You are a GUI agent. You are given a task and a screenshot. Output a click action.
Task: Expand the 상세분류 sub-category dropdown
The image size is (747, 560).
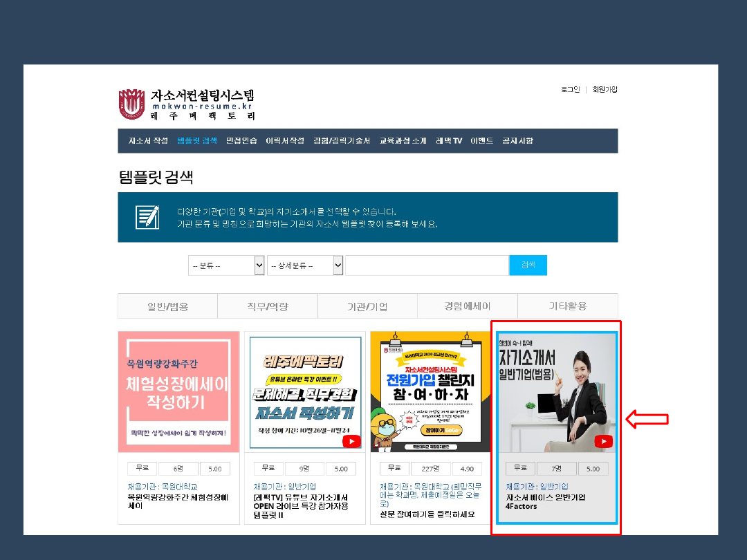click(x=305, y=265)
